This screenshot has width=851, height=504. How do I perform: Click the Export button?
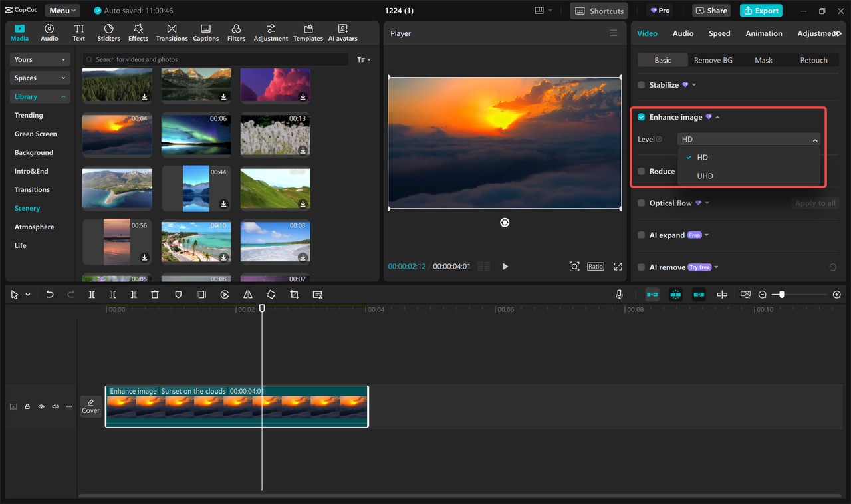[x=761, y=11]
